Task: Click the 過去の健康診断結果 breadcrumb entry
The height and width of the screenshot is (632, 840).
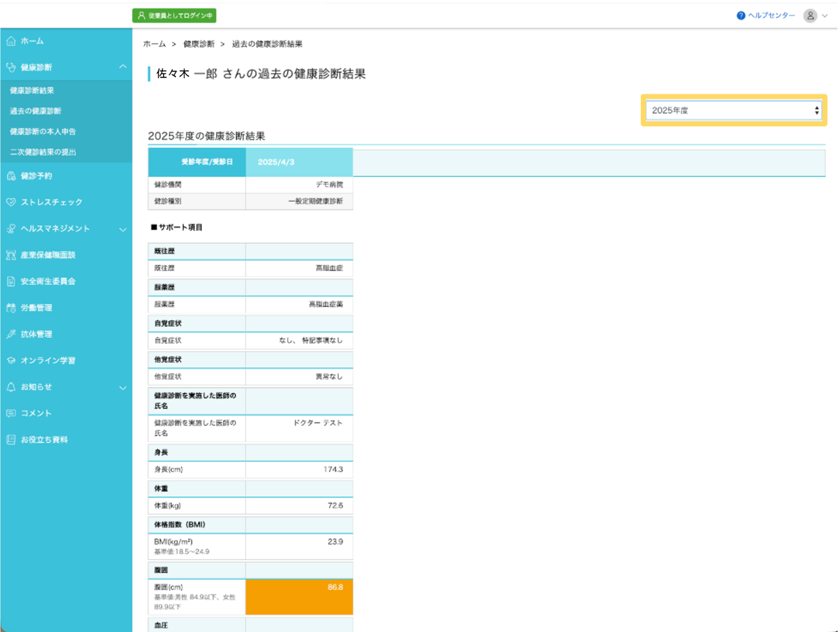Action: (x=267, y=44)
